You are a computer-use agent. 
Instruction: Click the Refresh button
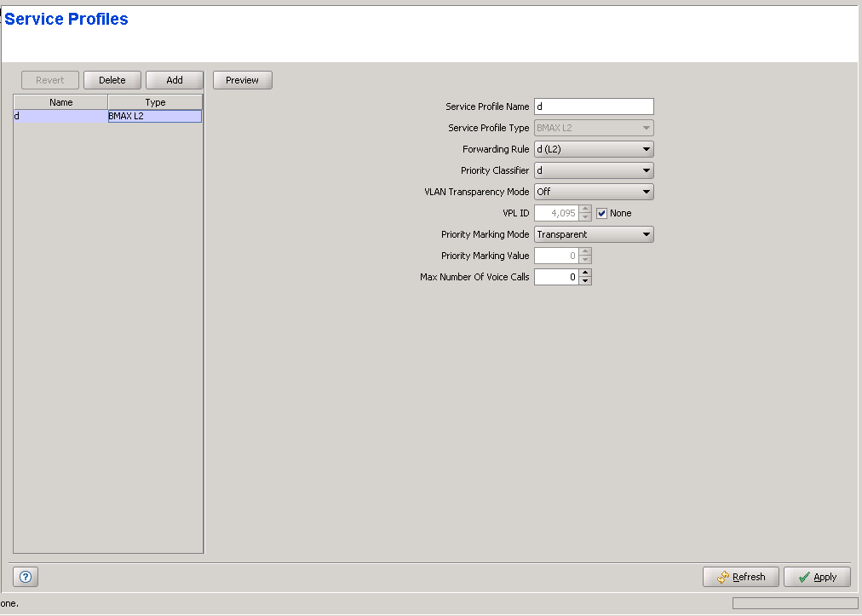click(x=740, y=577)
